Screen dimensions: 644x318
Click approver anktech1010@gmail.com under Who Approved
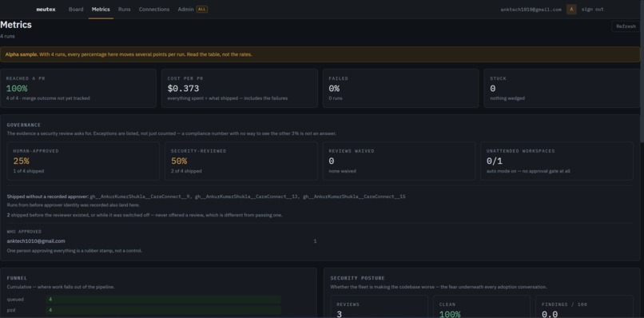36,241
